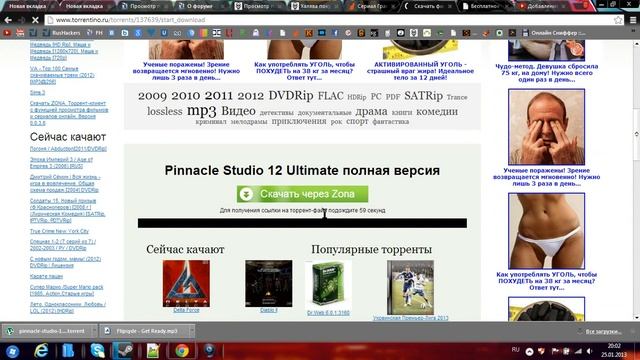Click the mp3 tag
The image size is (640, 360).
click(x=201, y=111)
